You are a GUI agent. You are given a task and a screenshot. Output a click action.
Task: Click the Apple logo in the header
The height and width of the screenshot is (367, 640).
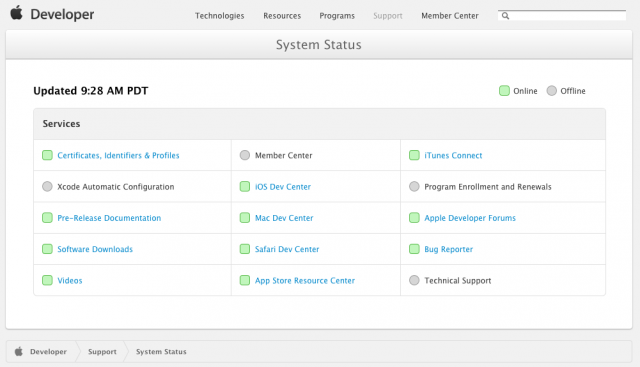pyautogui.click(x=16, y=13)
